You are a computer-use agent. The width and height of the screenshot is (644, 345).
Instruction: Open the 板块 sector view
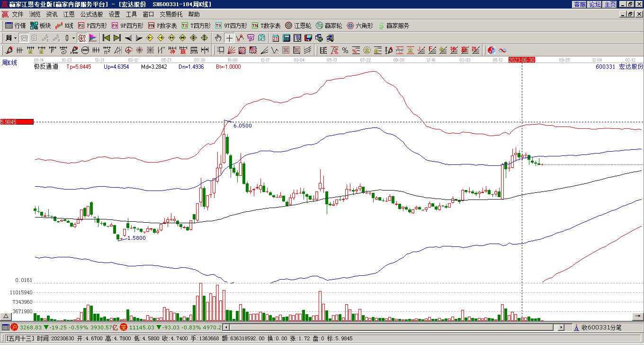[x=40, y=26]
